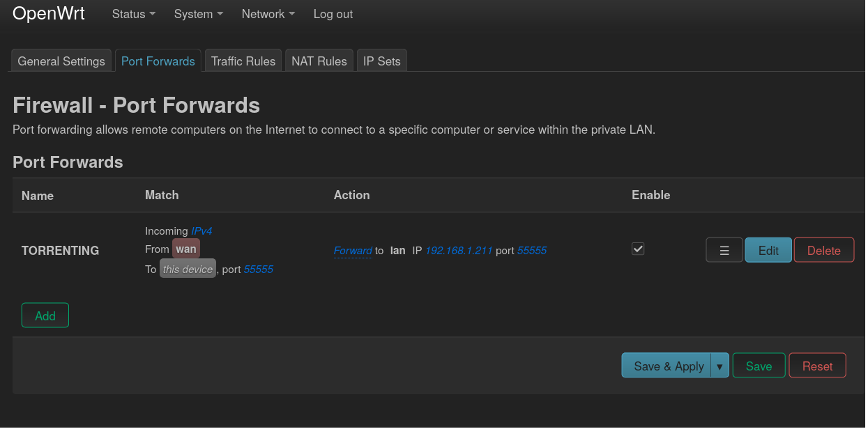Expand the Save & Apply dropdown arrow
This screenshot has width=868, height=429.
720,365
